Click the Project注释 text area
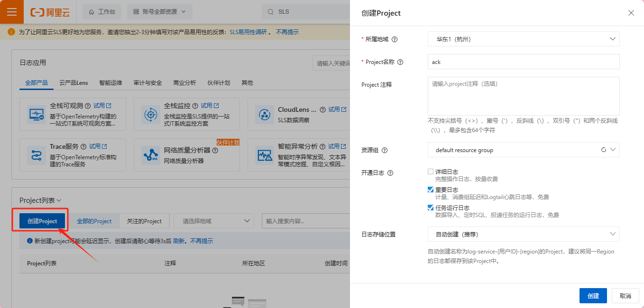The image size is (644, 308). pos(524,96)
